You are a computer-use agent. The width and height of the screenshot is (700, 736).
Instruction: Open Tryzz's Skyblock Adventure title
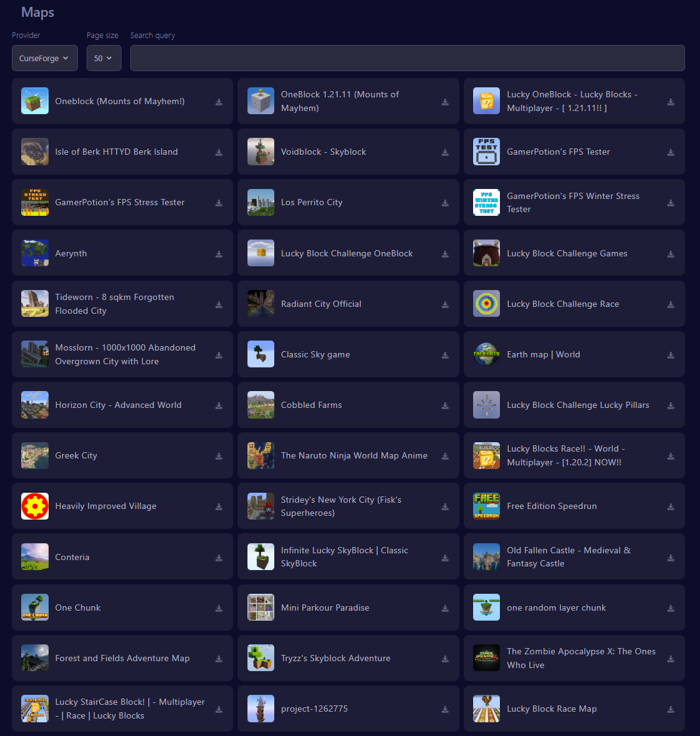pyautogui.click(x=335, y=659)
